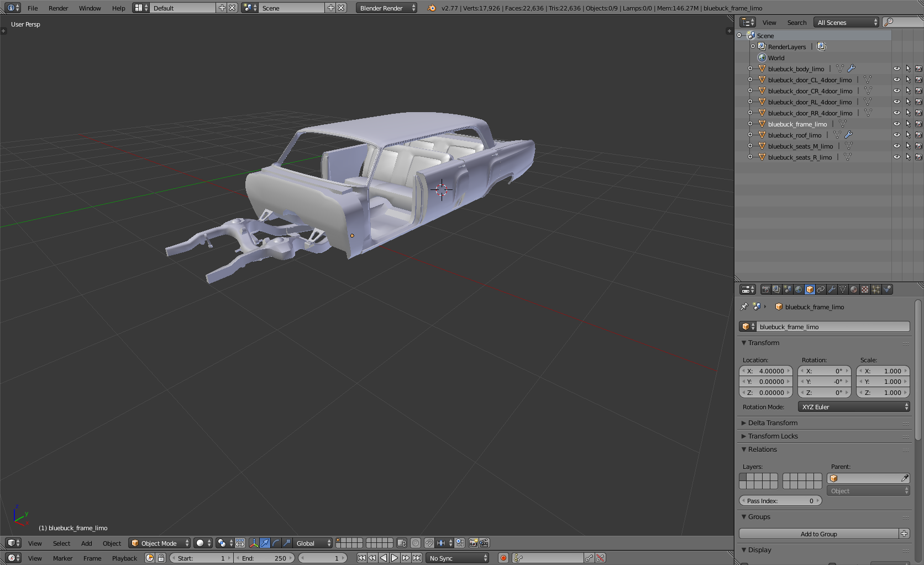The height and width of the screenshot is (565, 924).
Task: Hide bluebuck_body_limo with its eye icon
Action: [896, 69]
